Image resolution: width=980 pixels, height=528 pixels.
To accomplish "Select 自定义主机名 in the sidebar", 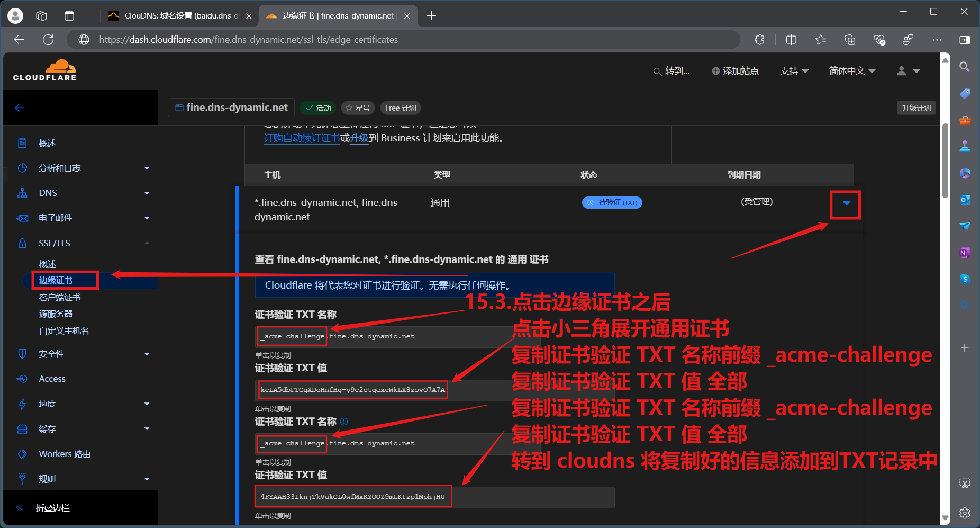I will 64,330.
